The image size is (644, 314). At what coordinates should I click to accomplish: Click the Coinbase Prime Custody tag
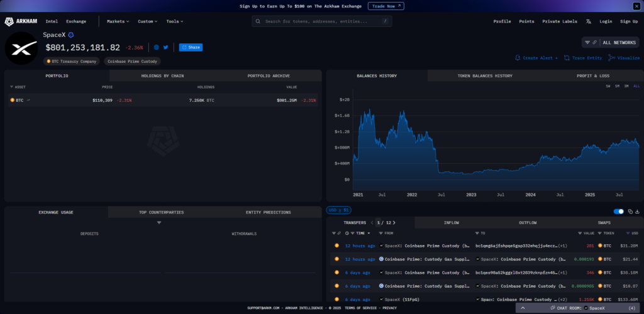[x=132, y=61]
